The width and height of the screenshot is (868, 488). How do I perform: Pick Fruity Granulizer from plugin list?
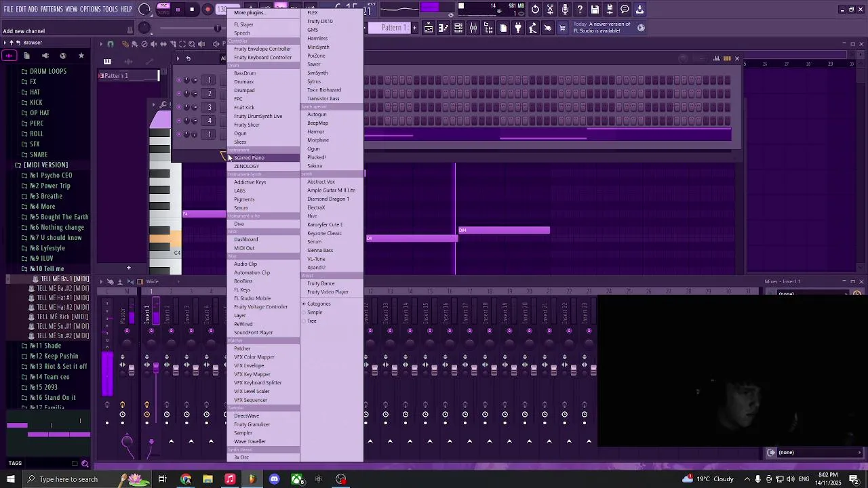tap(264, 424)
